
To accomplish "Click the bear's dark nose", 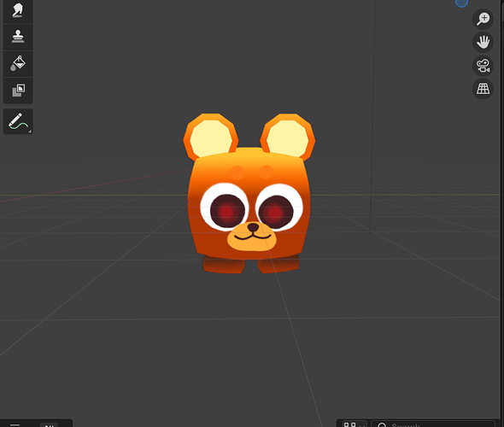I will pyautogui.click(x=253, y=227).
